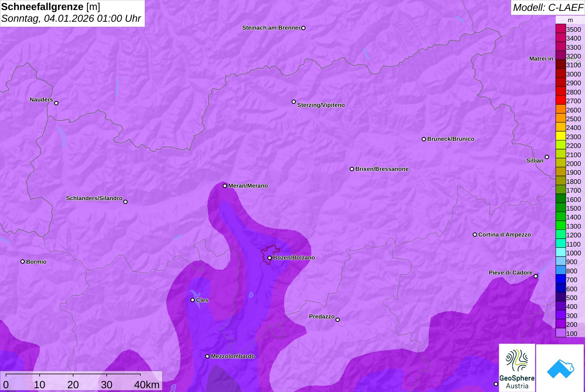Click the Sterzing/Vipiteno marker dot

(294, 102)
